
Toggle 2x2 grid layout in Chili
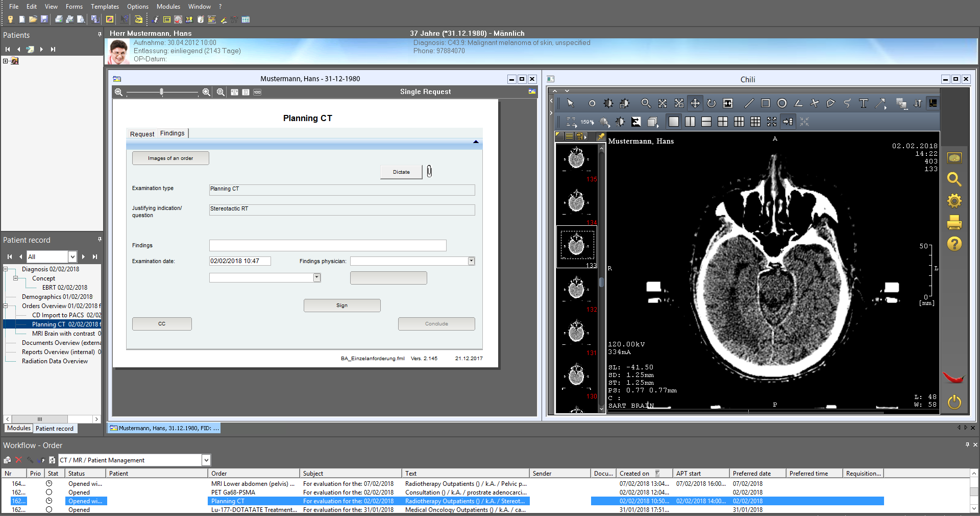click(723, 122)
